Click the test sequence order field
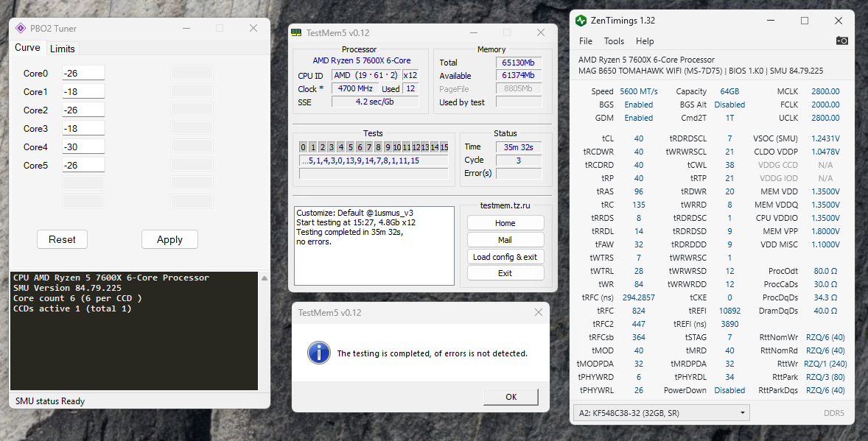Screen dimensions: 868x441 point(374,160)
